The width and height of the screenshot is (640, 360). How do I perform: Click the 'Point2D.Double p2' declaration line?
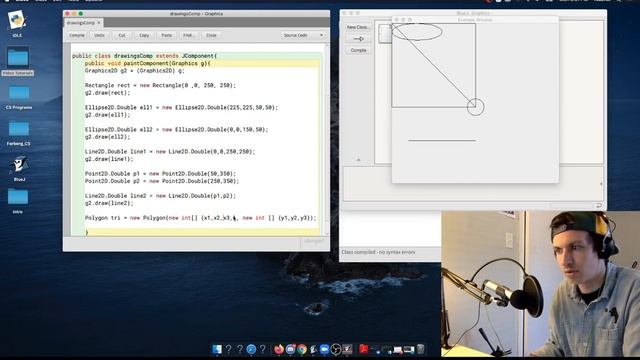pyautogui.click(x=162, y=181)
